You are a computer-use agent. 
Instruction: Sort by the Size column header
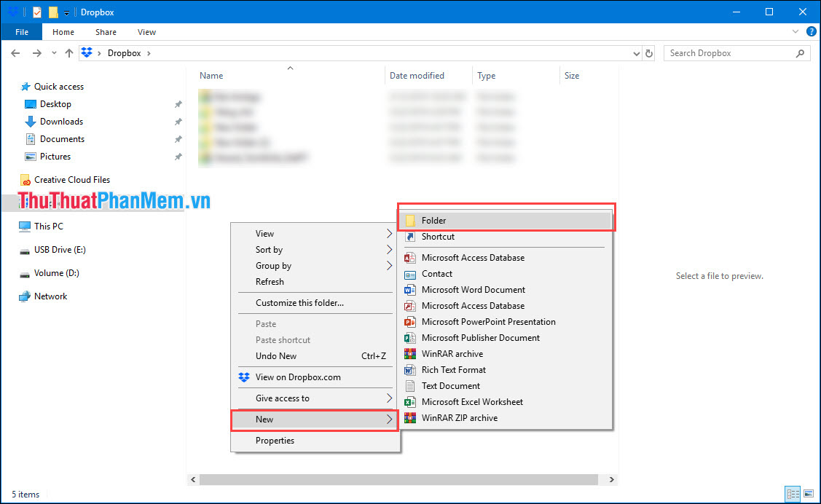[x=572, y=75]
